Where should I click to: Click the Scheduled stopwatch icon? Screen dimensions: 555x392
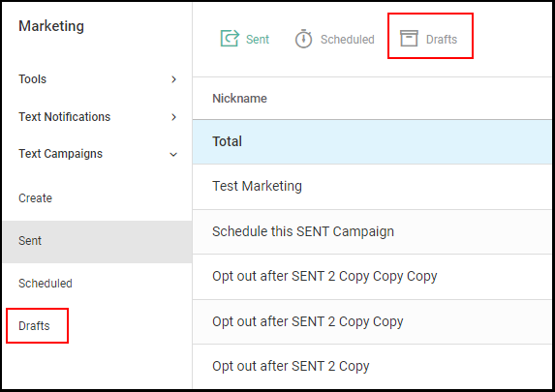[303, 39]
